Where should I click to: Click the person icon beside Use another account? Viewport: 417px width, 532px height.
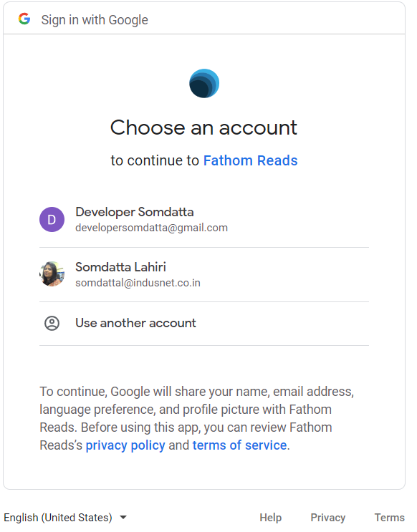point(52,324)
